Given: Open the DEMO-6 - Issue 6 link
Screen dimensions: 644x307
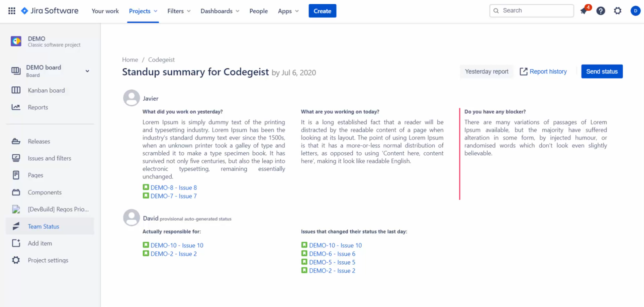Looking at the screenshot, I should click(x=332, y=254).
